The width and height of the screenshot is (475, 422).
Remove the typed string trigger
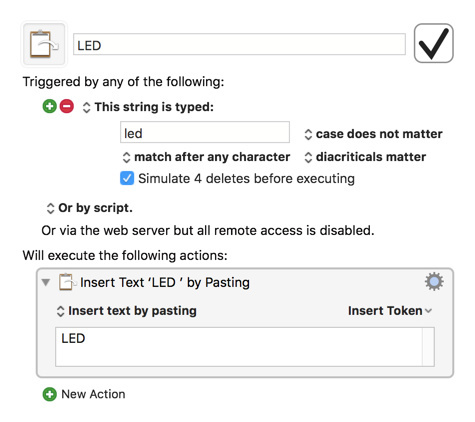point(67,107)
